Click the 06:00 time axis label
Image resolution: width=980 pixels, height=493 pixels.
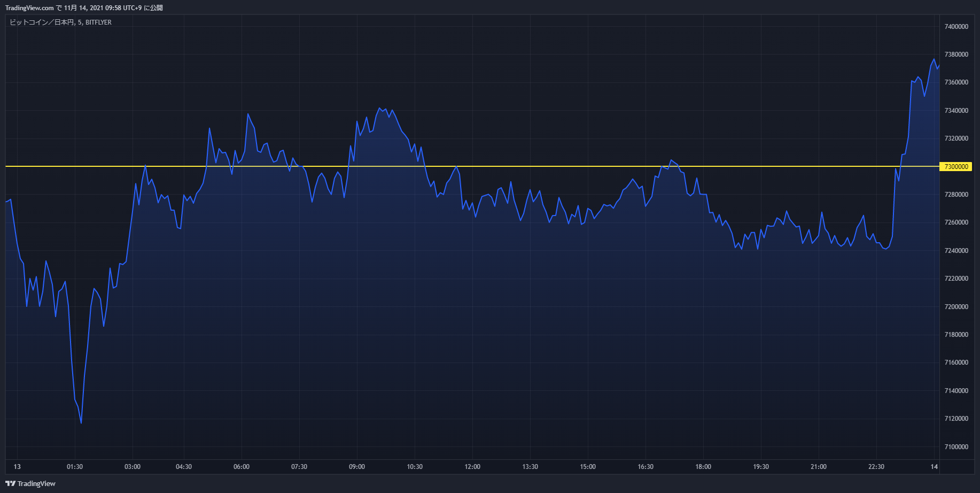click(242, 467)
